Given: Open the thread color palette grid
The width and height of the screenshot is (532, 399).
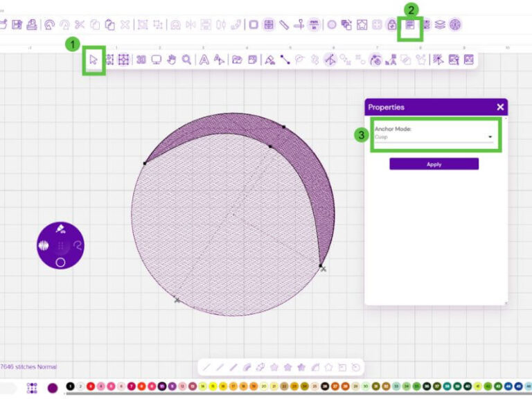Looking at the screenshot, I should (32, 387).
